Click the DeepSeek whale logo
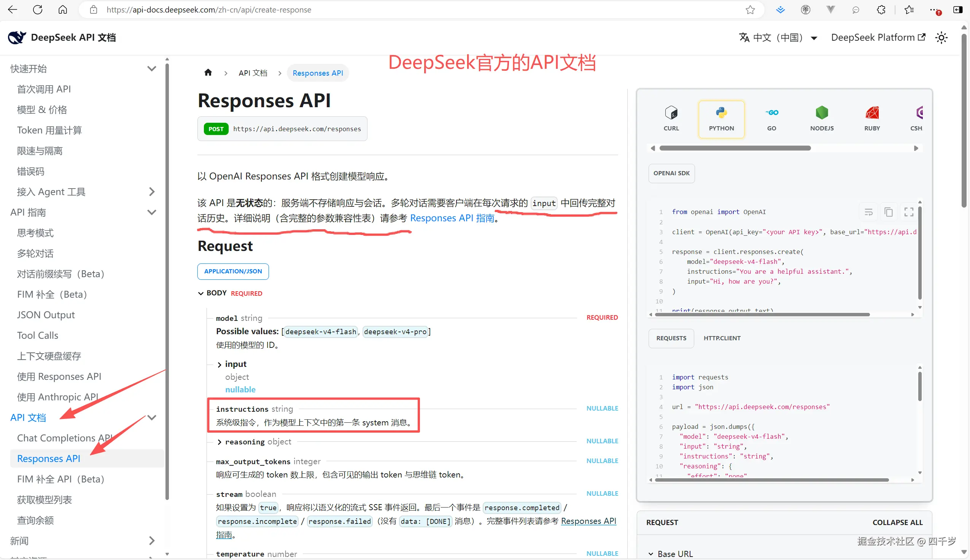 (x=16, y=37)
